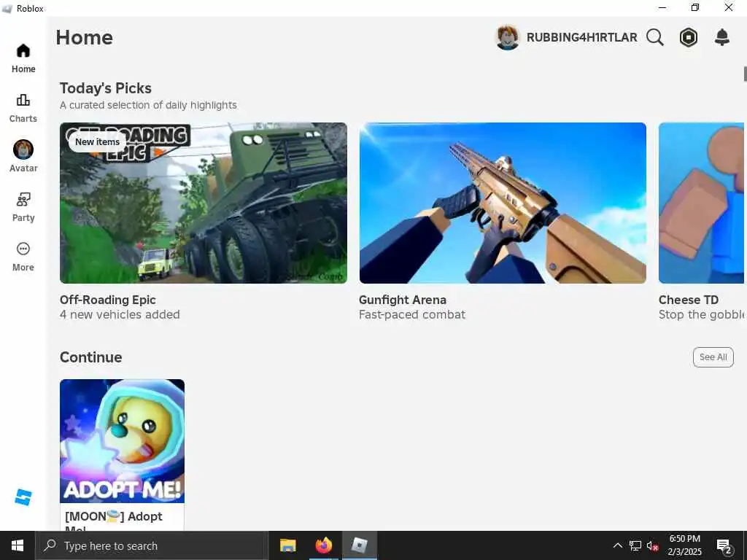Open Cheese TD game thumbnail
This screenshot has height=560, width=747.
pyautogui.click(x=701, y=203)
